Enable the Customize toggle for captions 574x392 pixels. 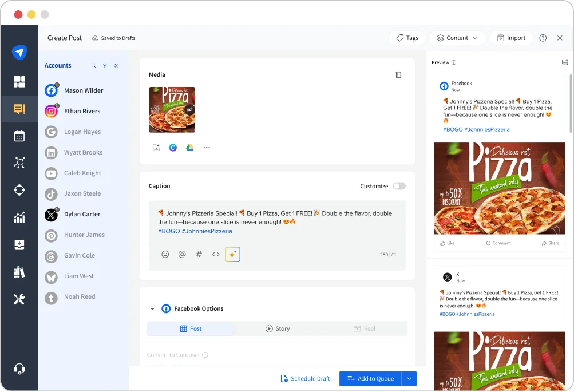[399, 186]
